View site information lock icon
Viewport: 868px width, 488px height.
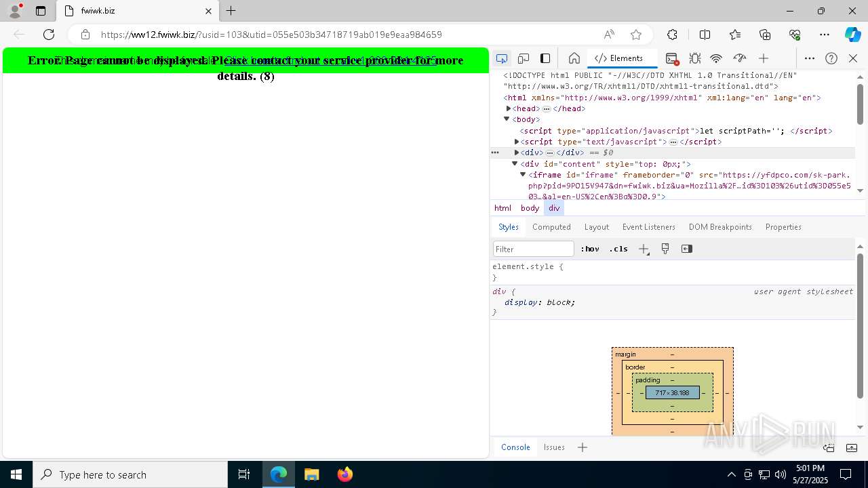(85, 35)
